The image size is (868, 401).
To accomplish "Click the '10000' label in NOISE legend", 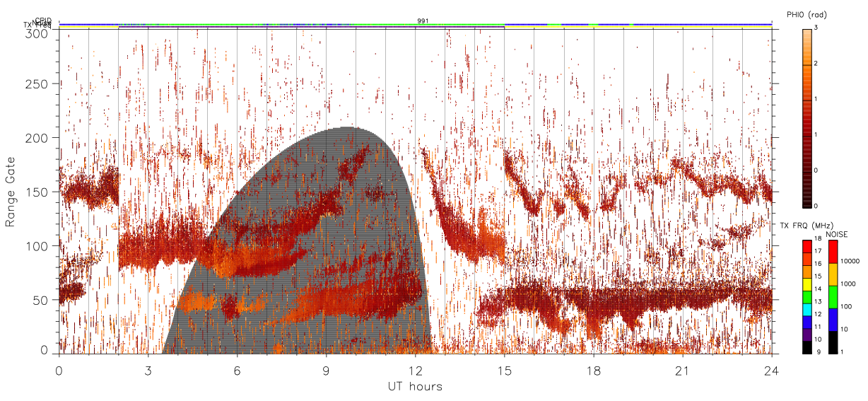I will pos(850,261).
